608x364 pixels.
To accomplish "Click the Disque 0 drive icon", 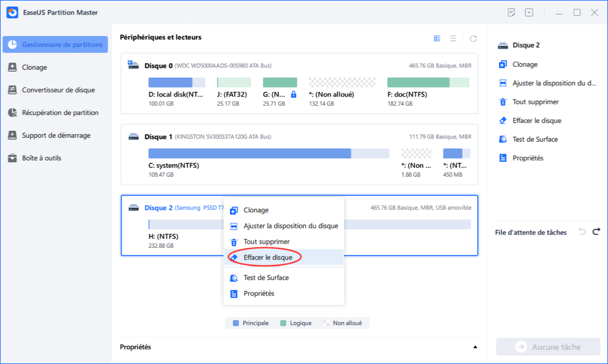I will point(133,65).
